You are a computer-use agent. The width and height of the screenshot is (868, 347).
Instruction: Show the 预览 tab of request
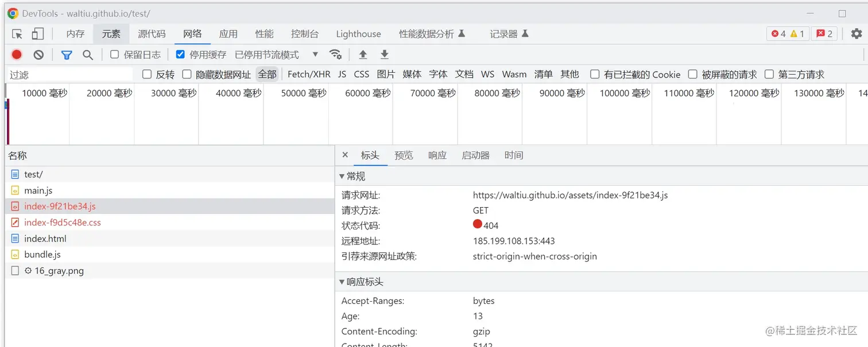(404, 155)
